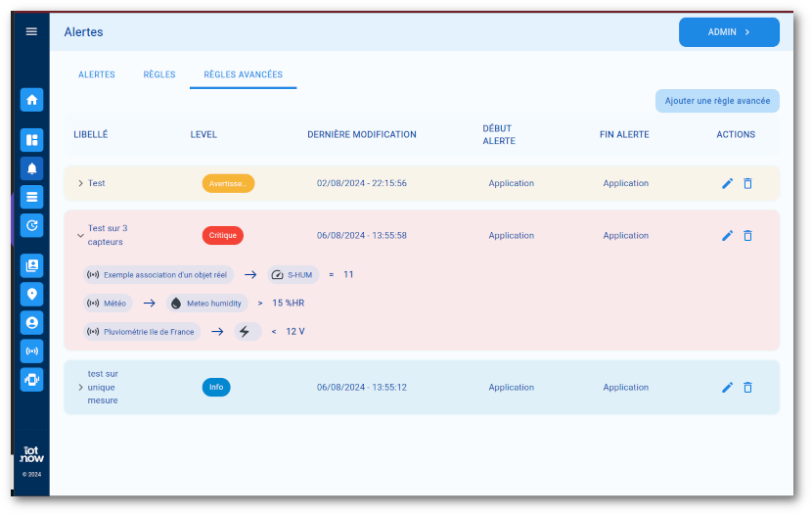This screenshot has width=812, height=515.
Task: Edit the 'Test' warning rule
Action: click(727, 183)
